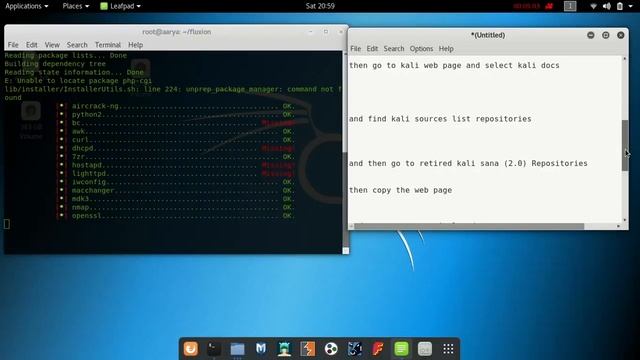Screen dimensions: 640x360
Task: Click Leafpad scroll left arrow
Action: point(351,226)
